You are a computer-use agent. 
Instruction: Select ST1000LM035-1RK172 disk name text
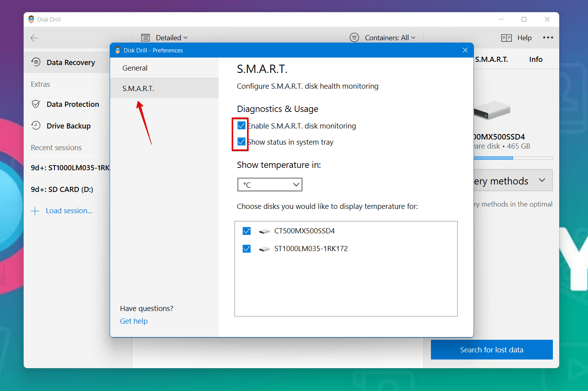[311, 248]
